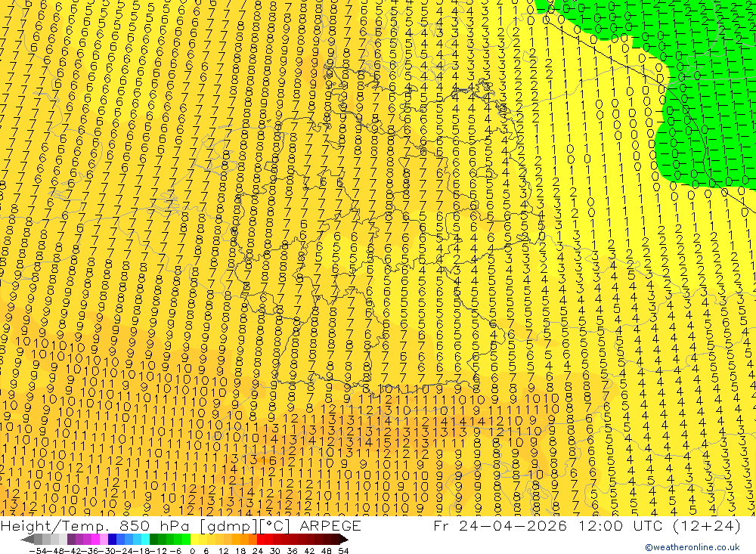
Task: Click the weatheronline.co.uk copyright link
Action: tap(692, 547)
